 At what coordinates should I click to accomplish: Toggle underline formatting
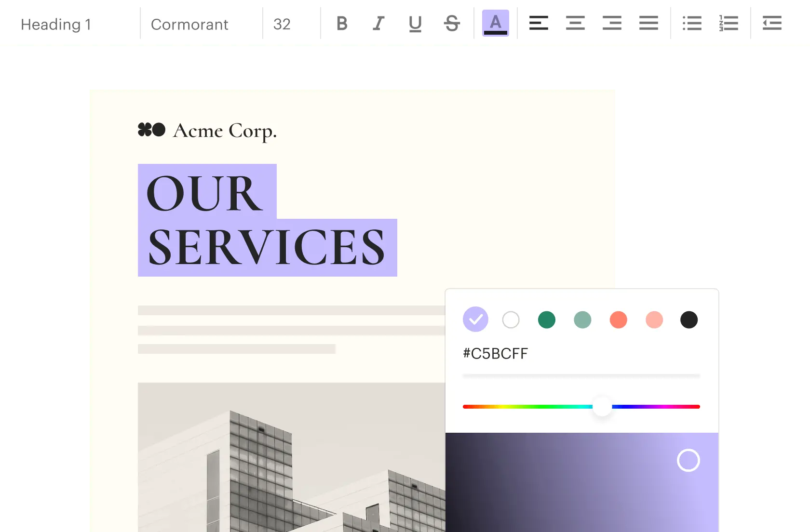415,23
